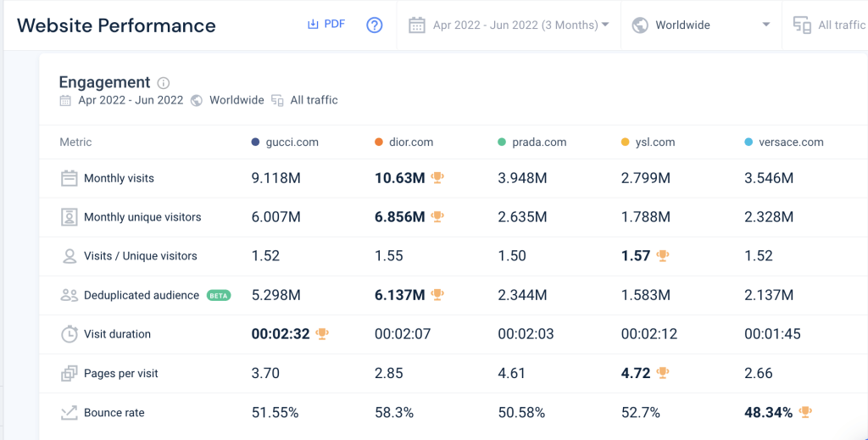Screen dimensions: 868x440
Task: Click the trophy next to ysl.com 4.72
Action: 663,372
